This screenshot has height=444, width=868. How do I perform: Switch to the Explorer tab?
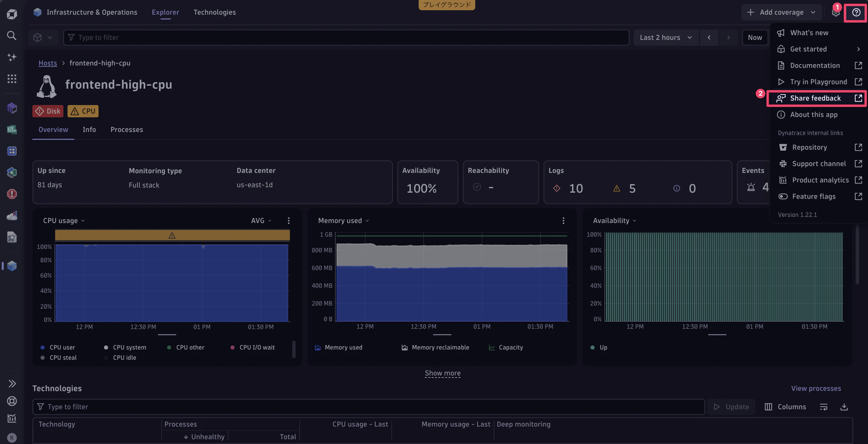point(165,13)
